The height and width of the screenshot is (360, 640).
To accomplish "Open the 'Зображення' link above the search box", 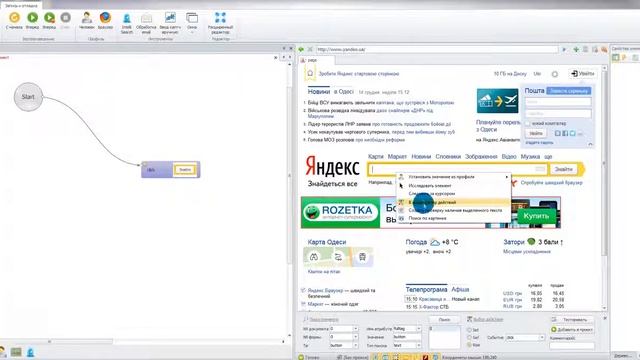I will (481, 157).
